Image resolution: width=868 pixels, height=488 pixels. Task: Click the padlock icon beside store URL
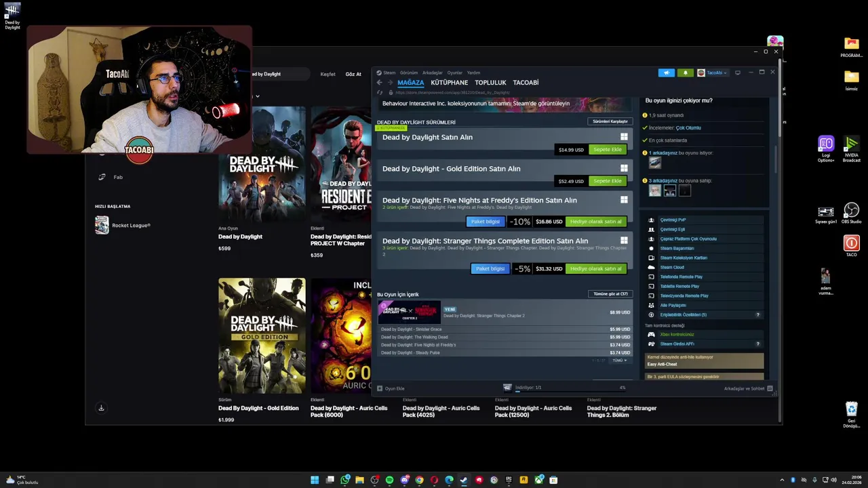tap(389, 92)
